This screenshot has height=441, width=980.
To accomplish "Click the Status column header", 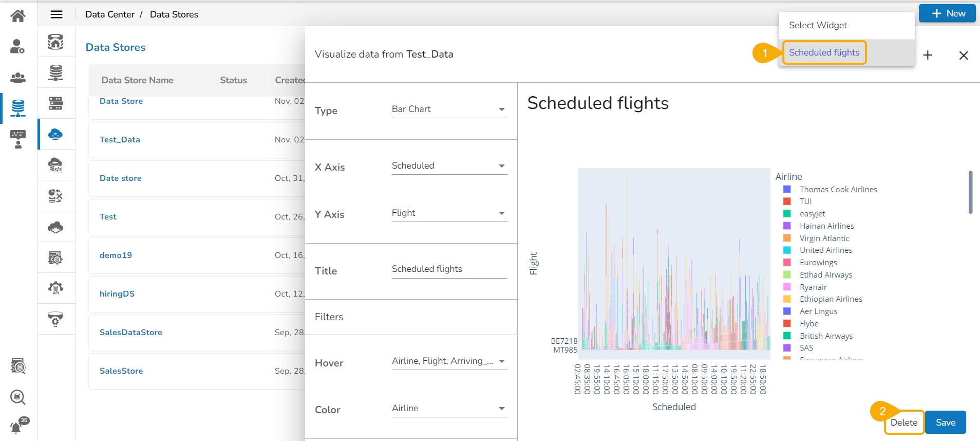I will (x=233, y=80).
